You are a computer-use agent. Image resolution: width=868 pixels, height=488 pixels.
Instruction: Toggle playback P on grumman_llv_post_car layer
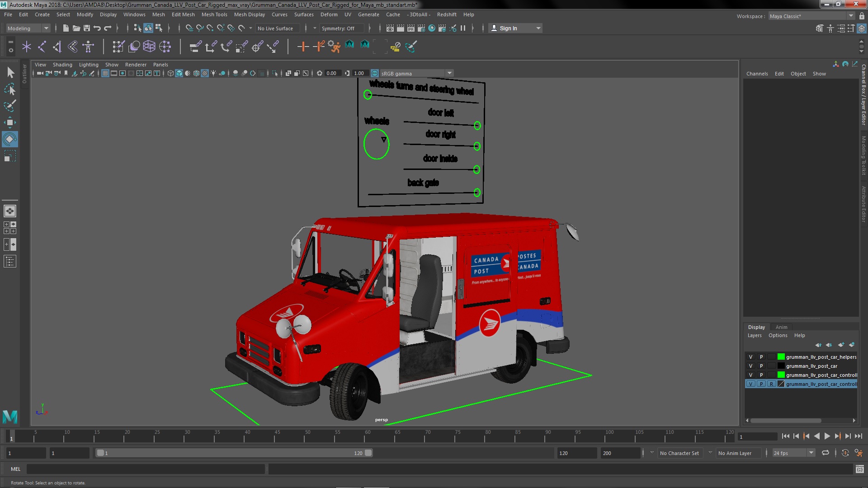tap(761, 366)
